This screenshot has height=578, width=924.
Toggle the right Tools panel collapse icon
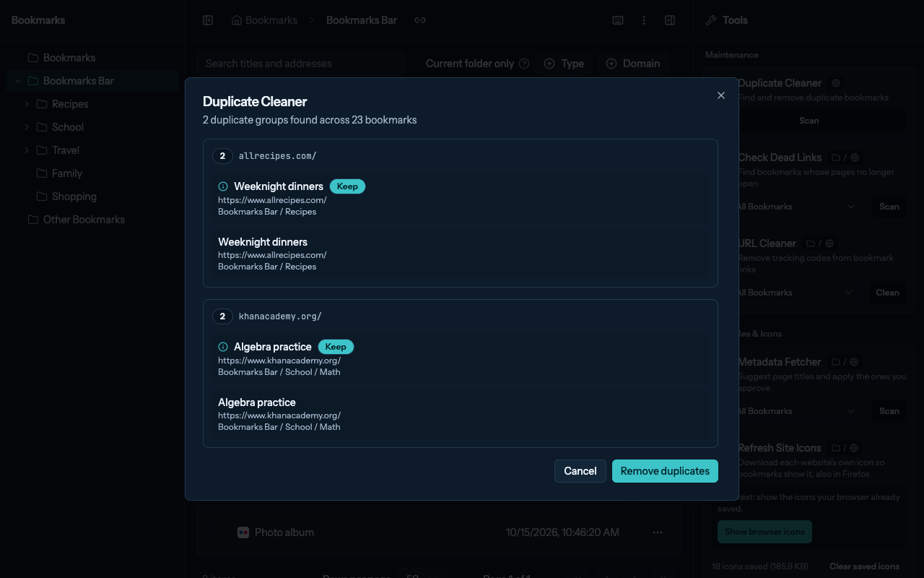[670, 20]
